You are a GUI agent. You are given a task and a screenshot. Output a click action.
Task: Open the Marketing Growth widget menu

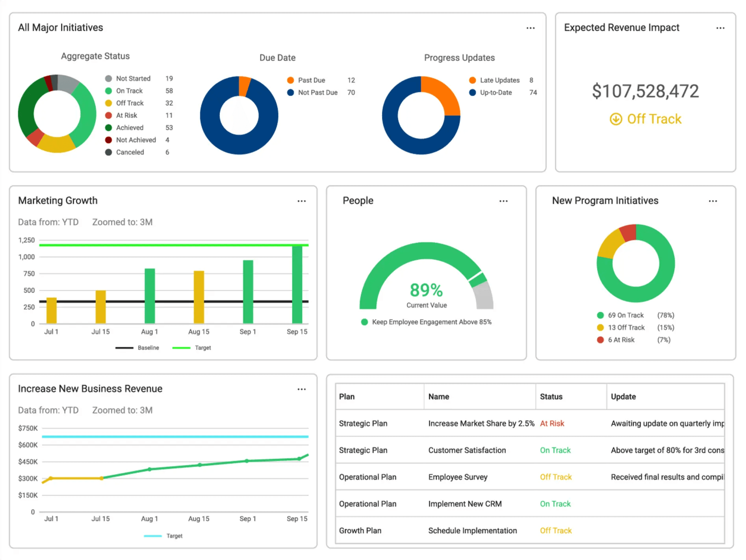tap(301, 201)
